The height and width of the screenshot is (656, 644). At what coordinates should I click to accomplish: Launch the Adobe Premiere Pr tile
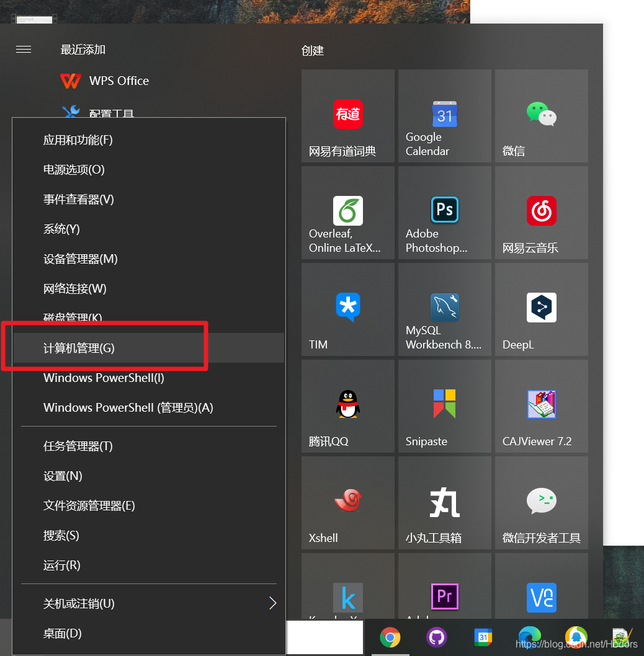tap(444, 586)
